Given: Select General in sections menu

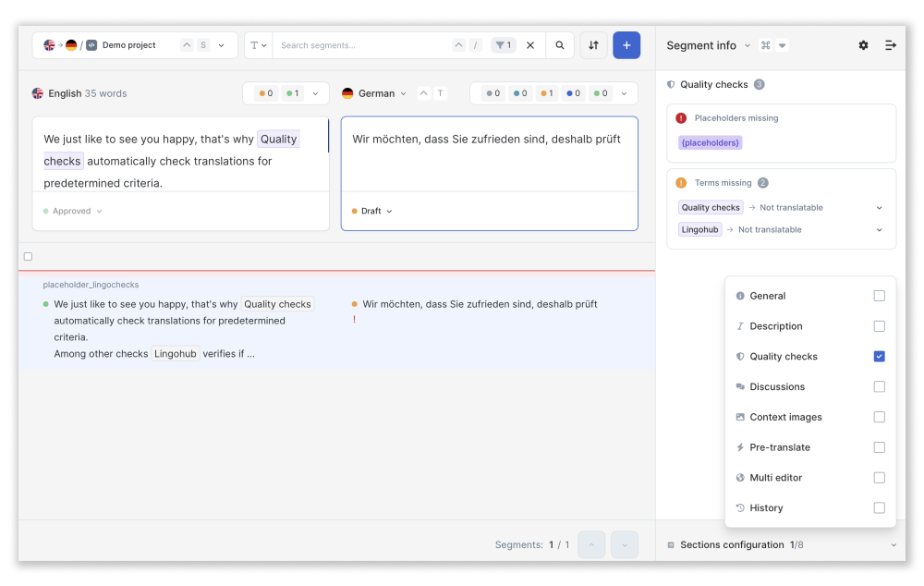Looking at the screenshot, I should point(767,296).
